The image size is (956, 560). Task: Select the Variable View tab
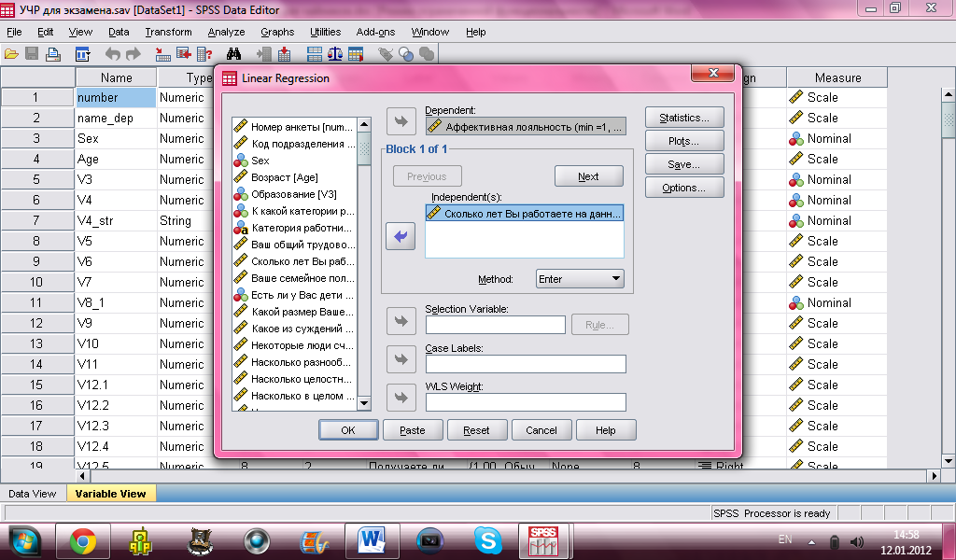(x=110, y=494)
